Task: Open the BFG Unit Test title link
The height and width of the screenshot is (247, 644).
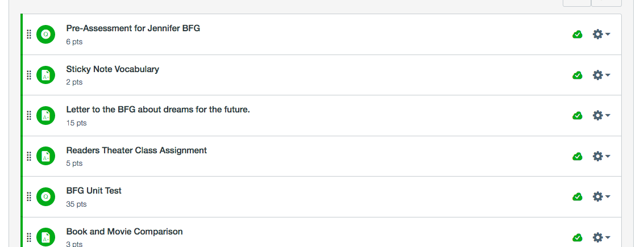Action: (x=94, y=191)
